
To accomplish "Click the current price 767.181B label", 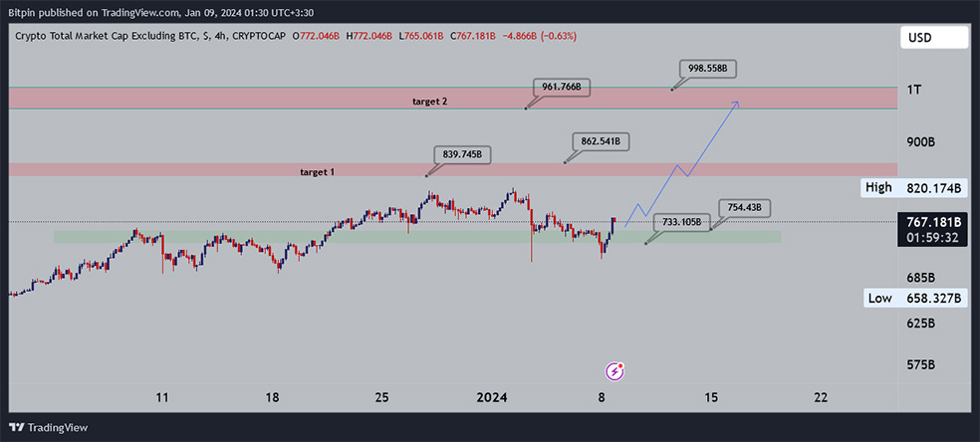I will click(935, 221).
